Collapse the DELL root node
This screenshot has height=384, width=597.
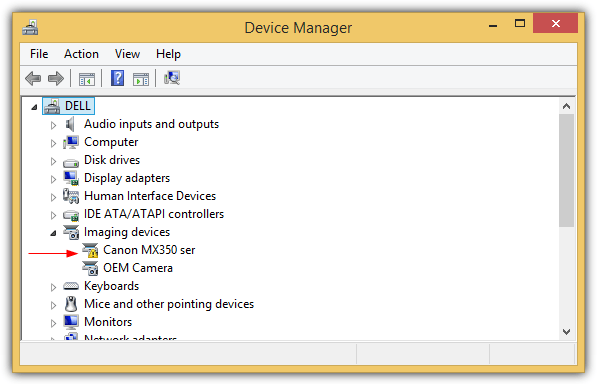pyautogui.click(x=34, y=107)
